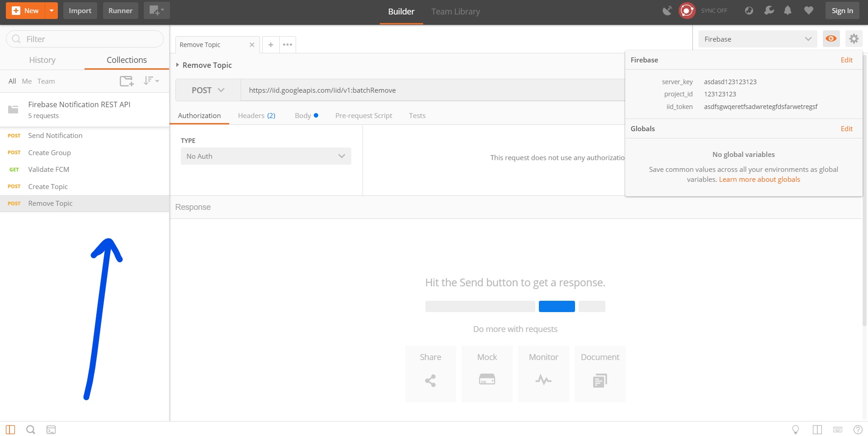Add a new request tab

coord(270,45)
